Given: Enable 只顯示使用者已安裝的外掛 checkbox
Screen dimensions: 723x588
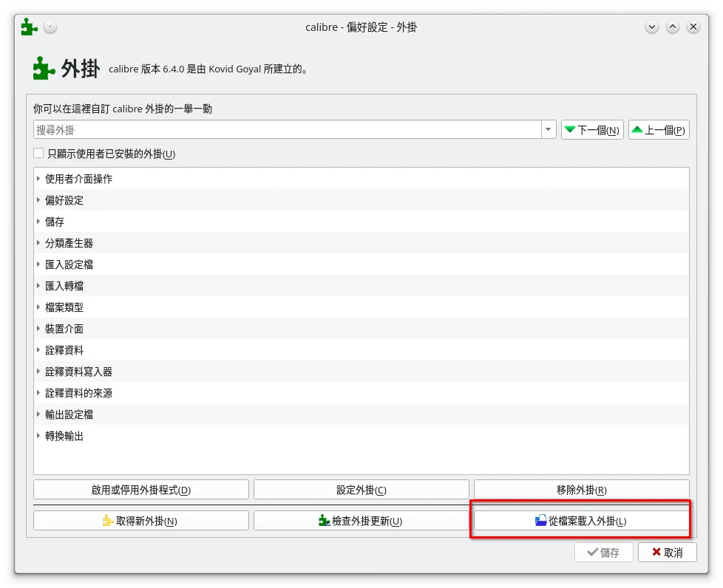Looking at the screenshot, I should (x=38, y=154).
